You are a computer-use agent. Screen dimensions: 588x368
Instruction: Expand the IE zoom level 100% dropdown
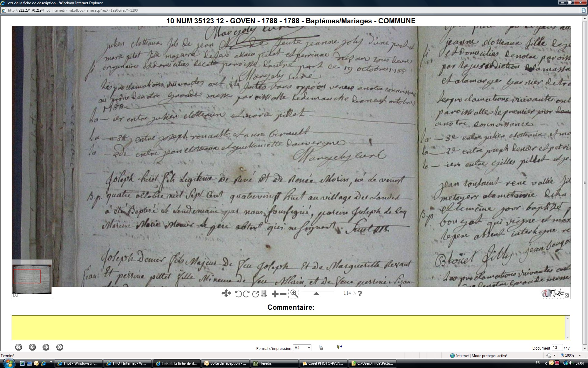tap(580, 355)
